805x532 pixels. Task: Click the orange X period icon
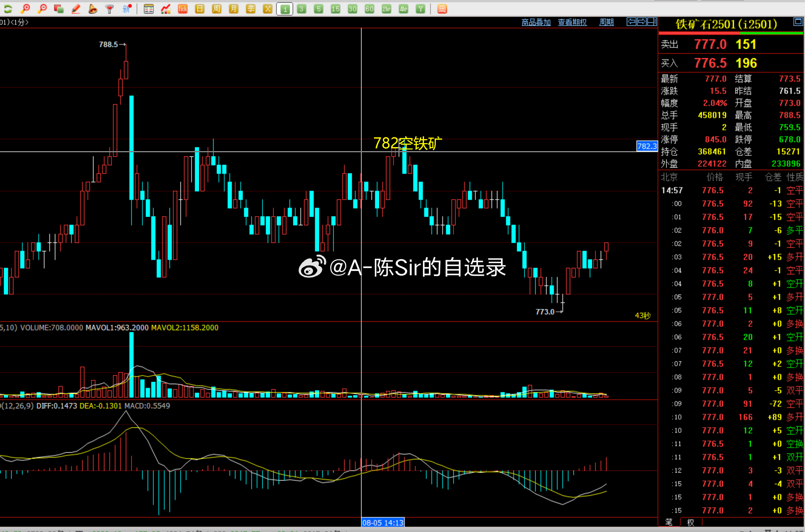(268, 9)
